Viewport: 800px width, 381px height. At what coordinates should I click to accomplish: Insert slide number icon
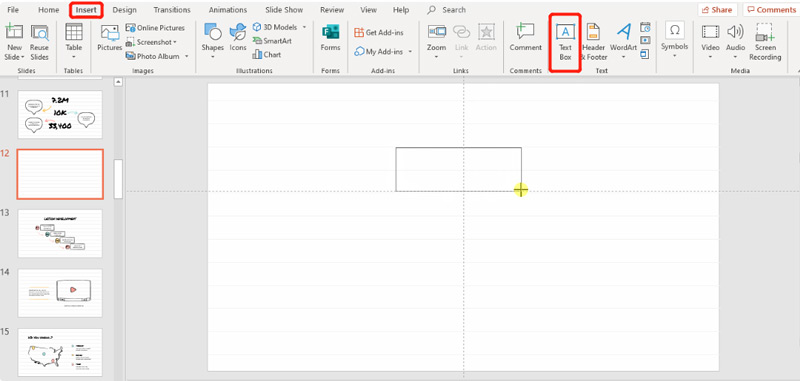(645, 40)
